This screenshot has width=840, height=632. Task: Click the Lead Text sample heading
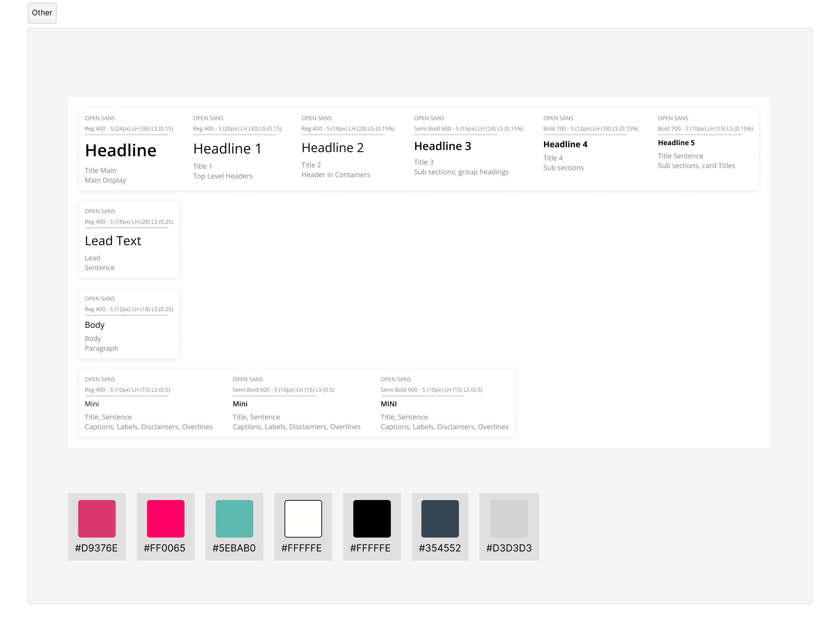(113, 241)
